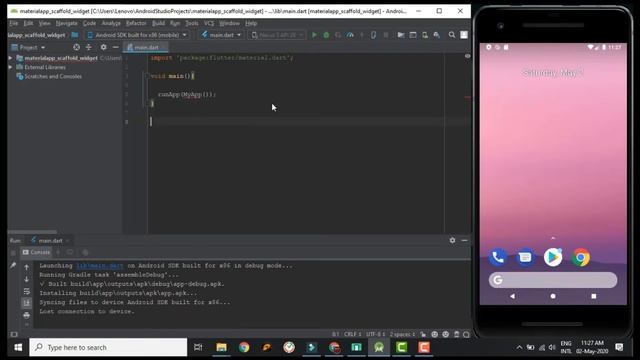Viewport: 640px width, 360px height.
Task: Open the project settings gear in Project panel
Action: 103,47
